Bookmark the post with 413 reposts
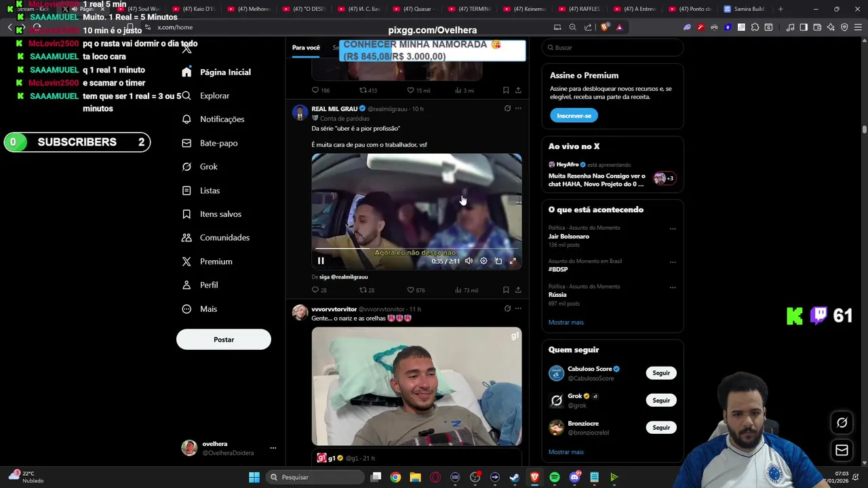 coord(506,90)
